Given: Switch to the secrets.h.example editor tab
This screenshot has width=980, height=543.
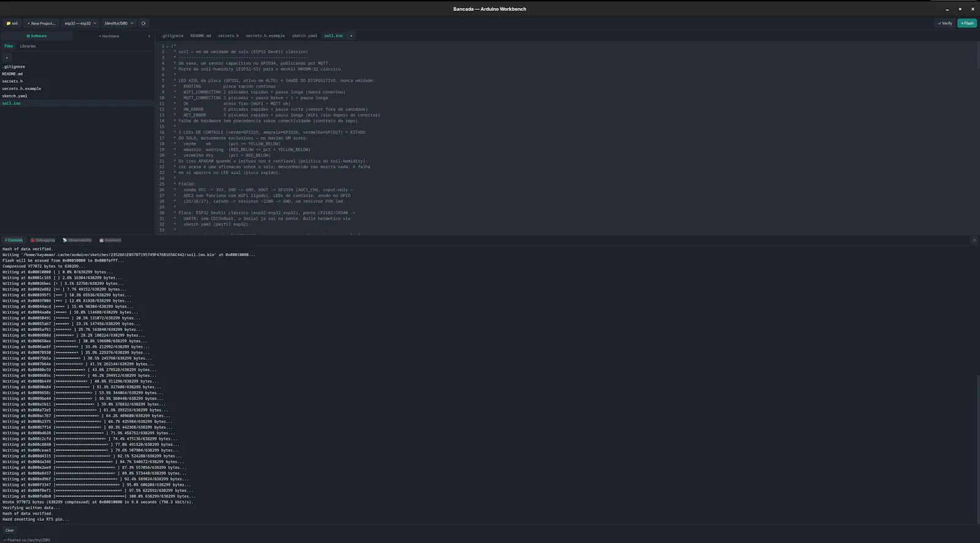Looking at the screenshot, I should 265,36.
